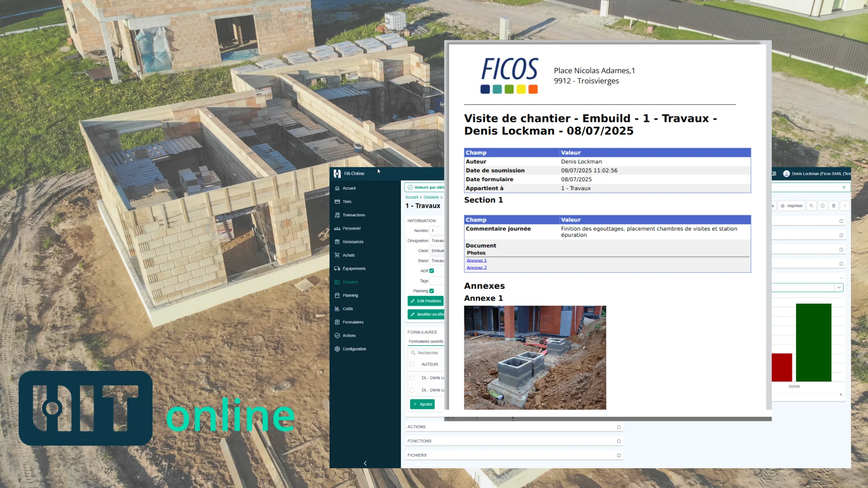Click the trash delete icon in toolbar

[834, 206]
